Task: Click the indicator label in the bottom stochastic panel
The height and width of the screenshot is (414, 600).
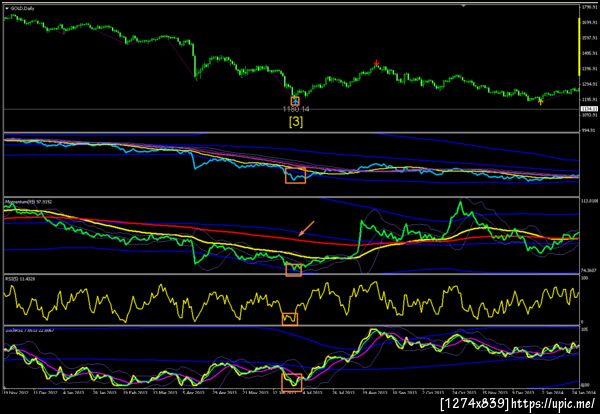Action: (29, 329)
